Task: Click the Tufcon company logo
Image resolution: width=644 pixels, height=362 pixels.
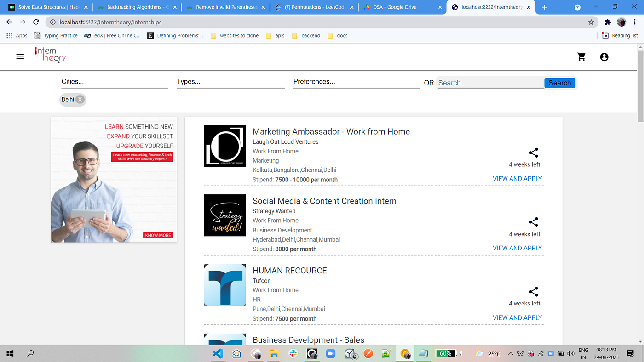Action: 225,285
